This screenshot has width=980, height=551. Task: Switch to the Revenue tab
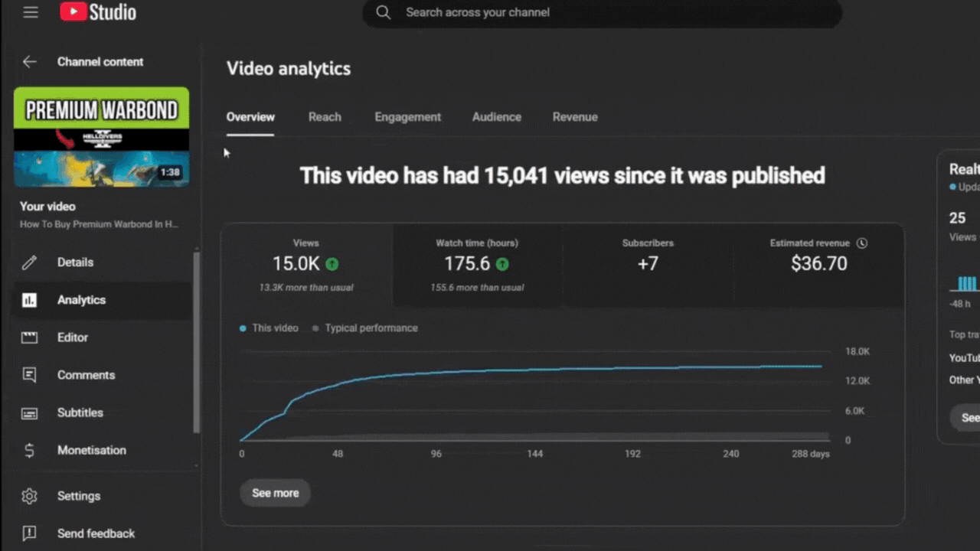(x=575, y=117)
